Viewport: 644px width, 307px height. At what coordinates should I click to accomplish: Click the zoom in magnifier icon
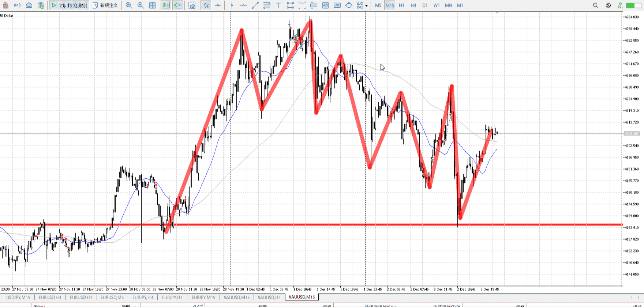(x=129, y=5)
